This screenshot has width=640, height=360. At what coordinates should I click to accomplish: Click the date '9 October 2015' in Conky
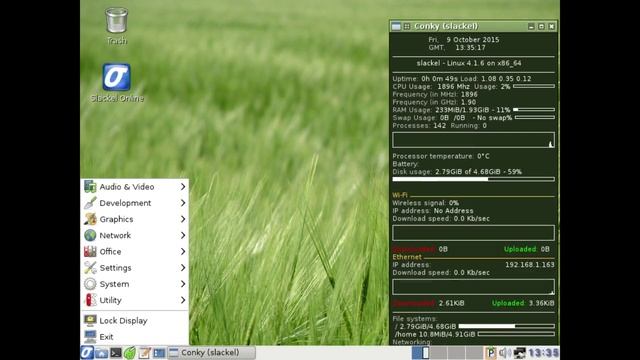(x=473, y=40)
